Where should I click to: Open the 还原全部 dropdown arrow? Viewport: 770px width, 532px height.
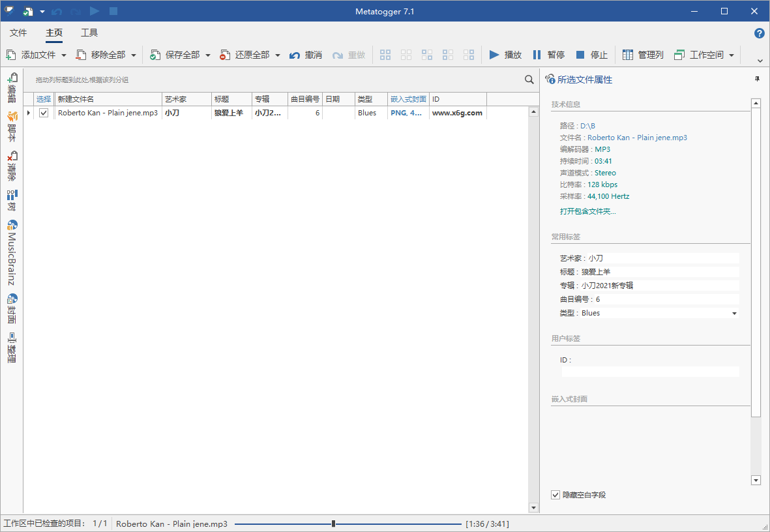[278, 55]
